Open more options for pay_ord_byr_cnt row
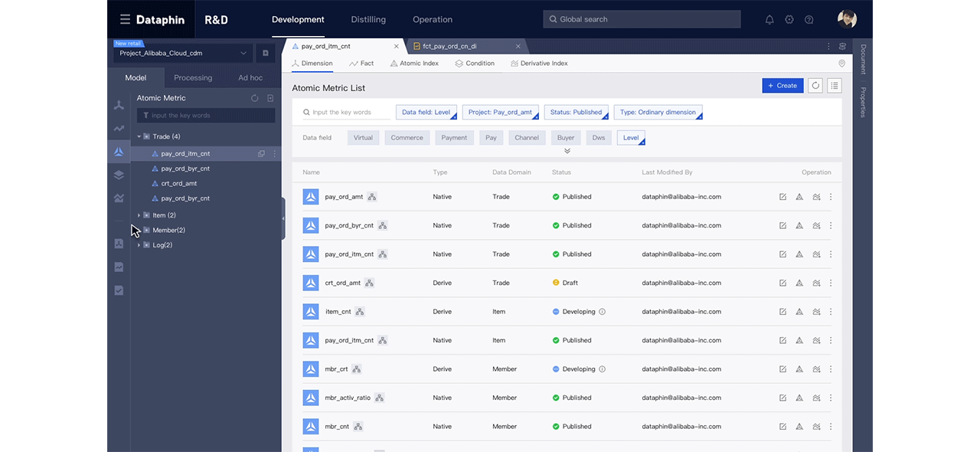This screenshot has height=452, width=980. tap(831, 225)
